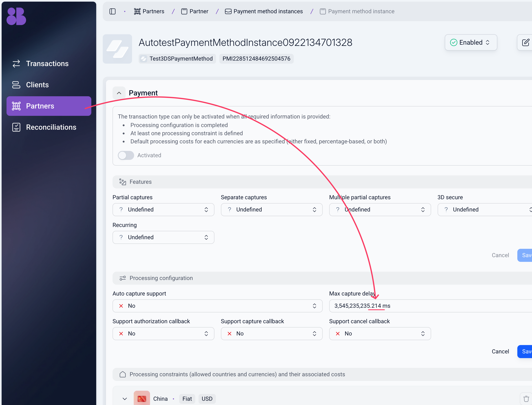Click the Transactions arrows icon in sidebar

coord(16,64)
